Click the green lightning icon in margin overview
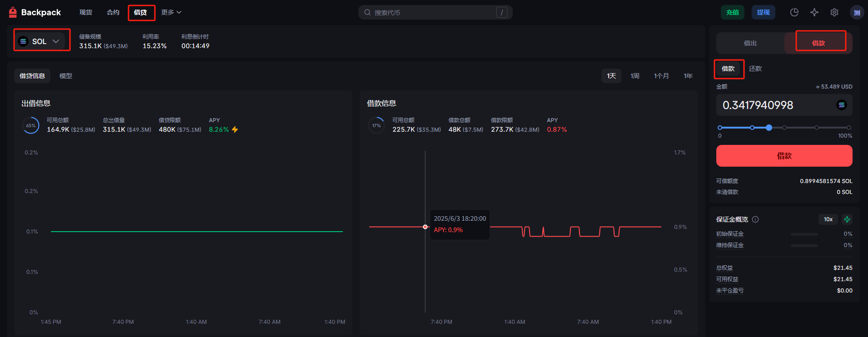The height and width of the screenshot is (337, 868). point(847,219)
